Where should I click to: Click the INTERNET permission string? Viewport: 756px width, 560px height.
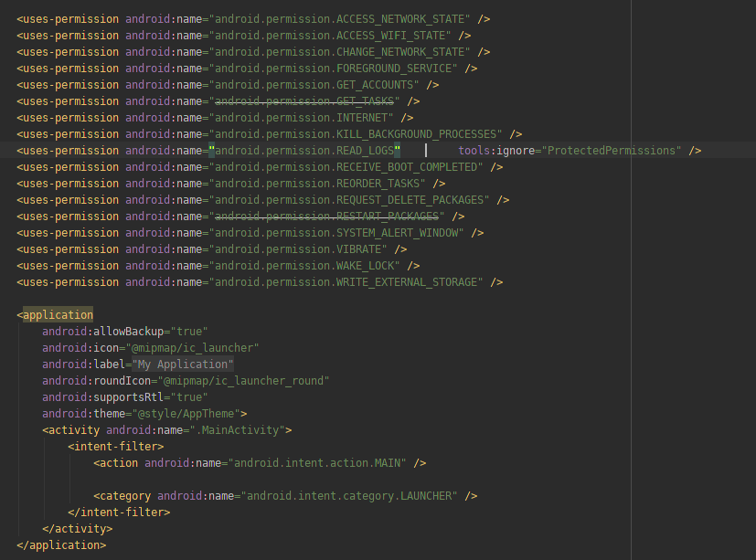point(304,118)
